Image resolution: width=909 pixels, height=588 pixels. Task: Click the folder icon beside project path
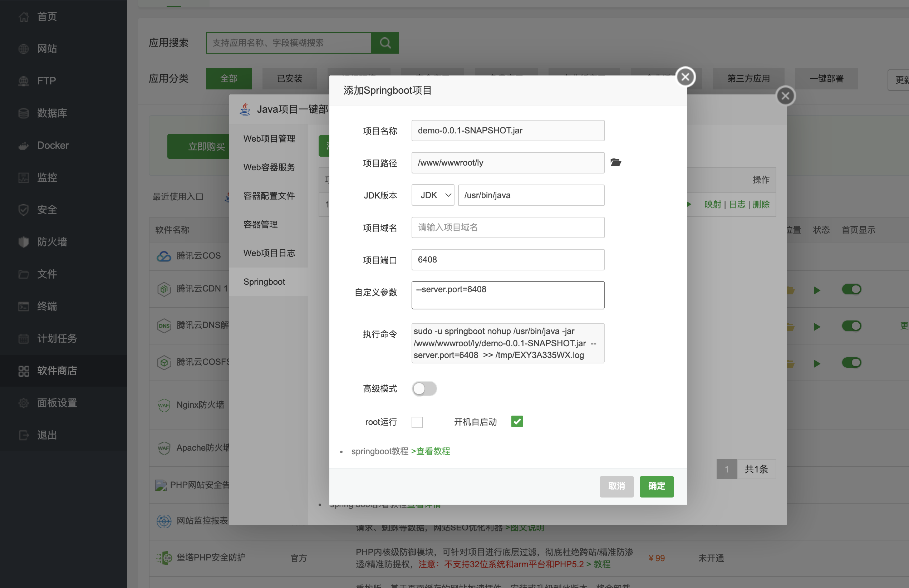(615, 163)
